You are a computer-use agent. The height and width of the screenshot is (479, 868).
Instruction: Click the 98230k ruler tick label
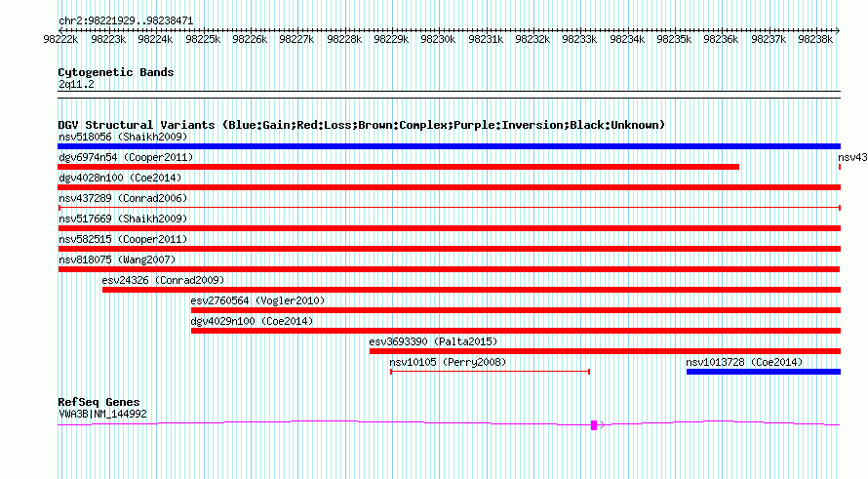coord(438,39)
